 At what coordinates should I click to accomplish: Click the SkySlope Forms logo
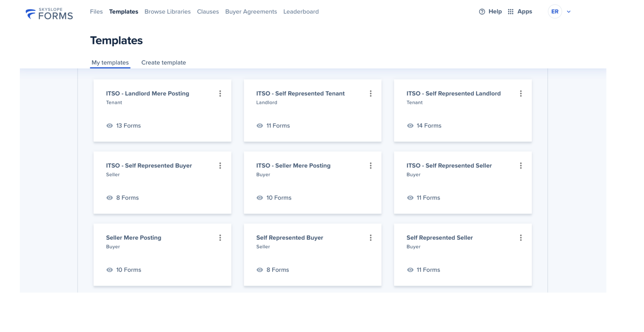(x=49, y=14)
